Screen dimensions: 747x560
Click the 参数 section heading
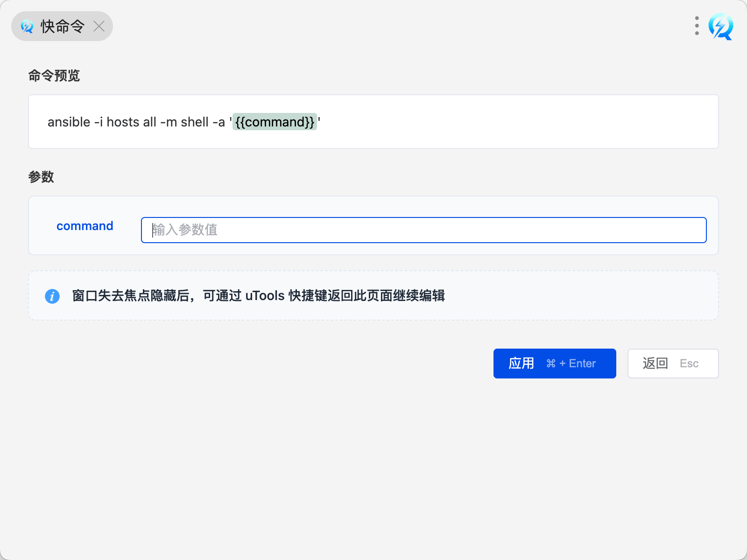pos(41,177)
